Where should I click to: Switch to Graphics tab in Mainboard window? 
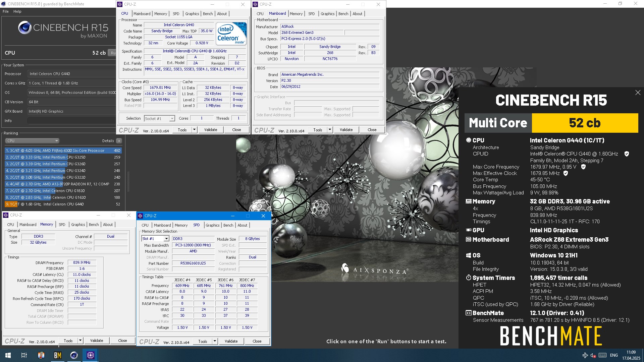point(327,14)
